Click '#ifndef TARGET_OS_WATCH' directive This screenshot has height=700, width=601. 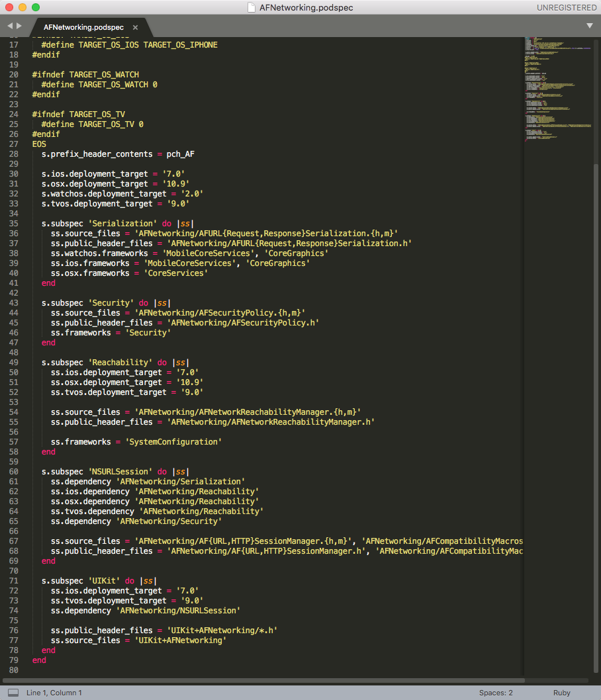tap(85, 75)
